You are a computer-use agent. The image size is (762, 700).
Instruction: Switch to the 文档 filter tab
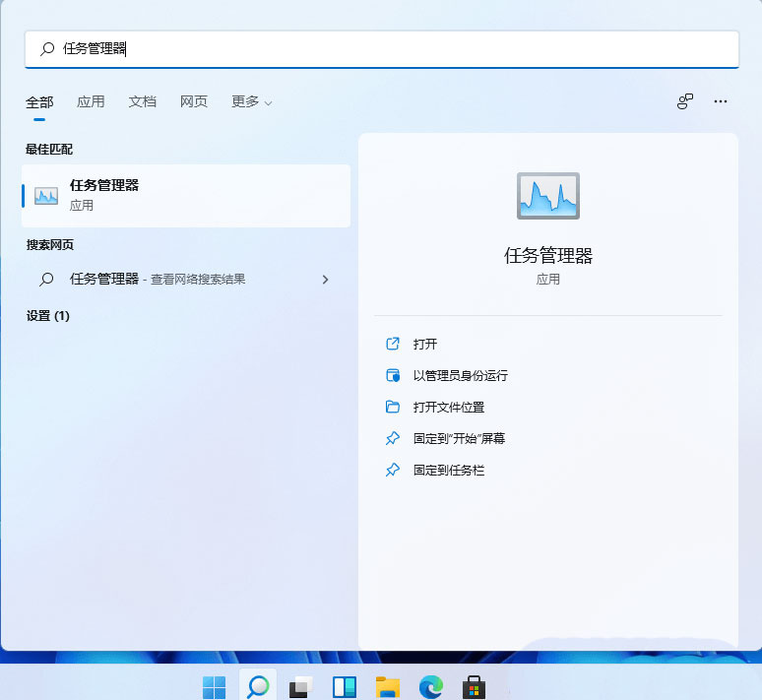143,101
